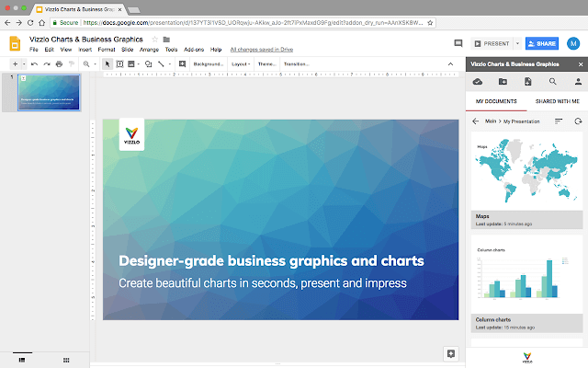Viewport: 588px width, 368px height.
Task: Click the Transition button
Action: coord(296,64)
